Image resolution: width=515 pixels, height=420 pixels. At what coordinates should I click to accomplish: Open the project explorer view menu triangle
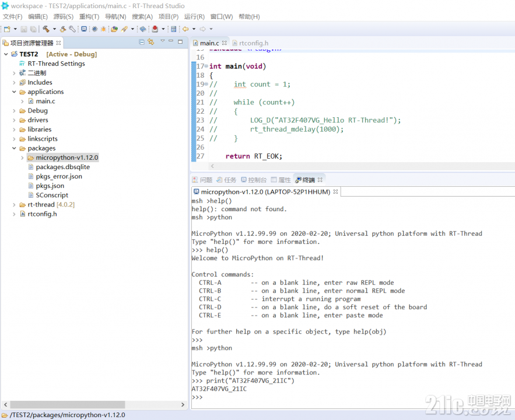pyautogui.click(x=162, y=41)
